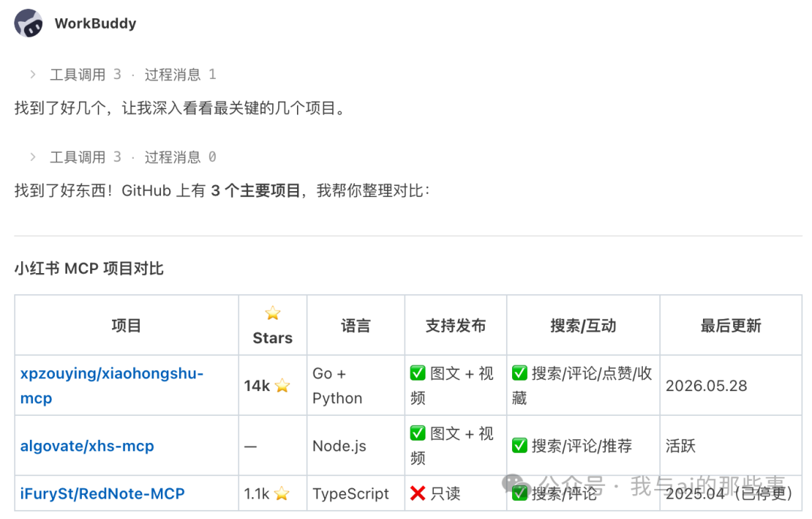
Task: Click green check before 搜索/评论/点赞/收藏
Action: click(520, 373)
